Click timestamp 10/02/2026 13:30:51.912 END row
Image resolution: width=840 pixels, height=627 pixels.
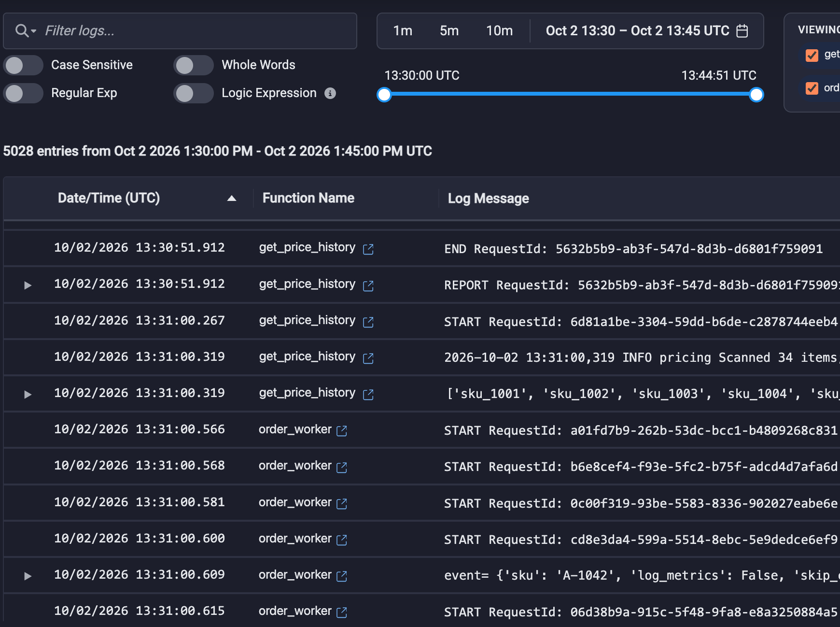tap(140, 248)
